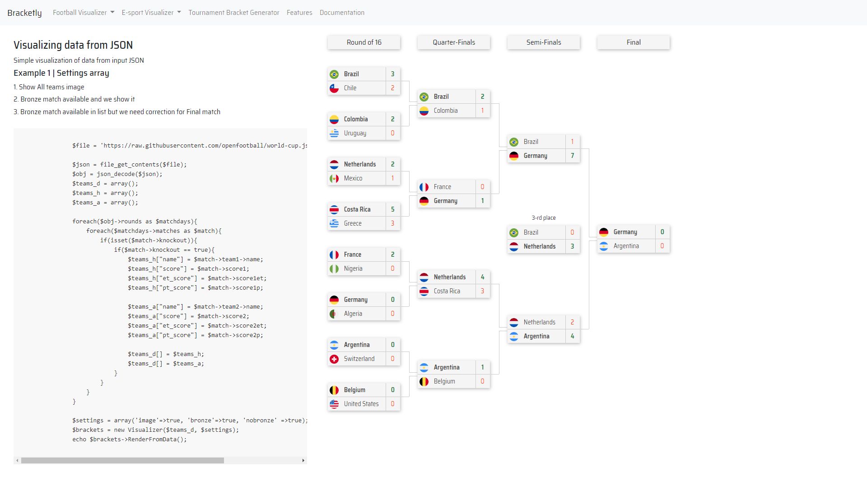Click Chile flag icon in Round of 16
Viewport: 867px width, 504px height.
tap(334, 88)
